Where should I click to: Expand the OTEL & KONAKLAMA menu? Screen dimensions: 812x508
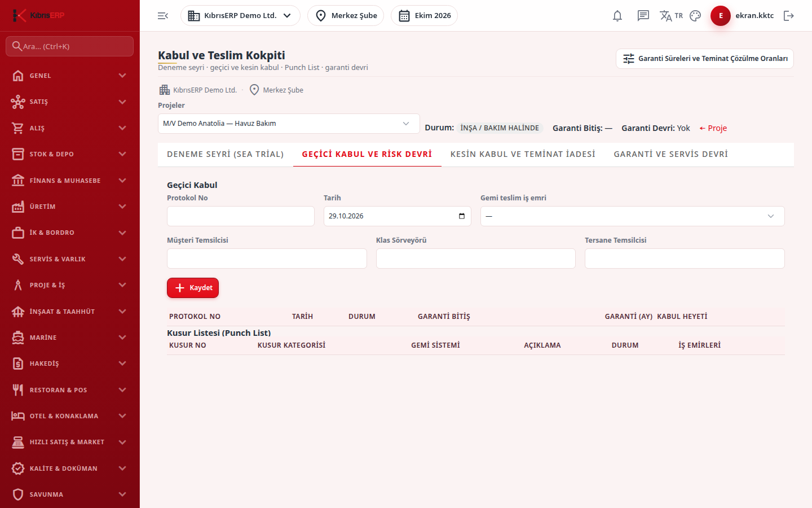click(x=70, y=416)
